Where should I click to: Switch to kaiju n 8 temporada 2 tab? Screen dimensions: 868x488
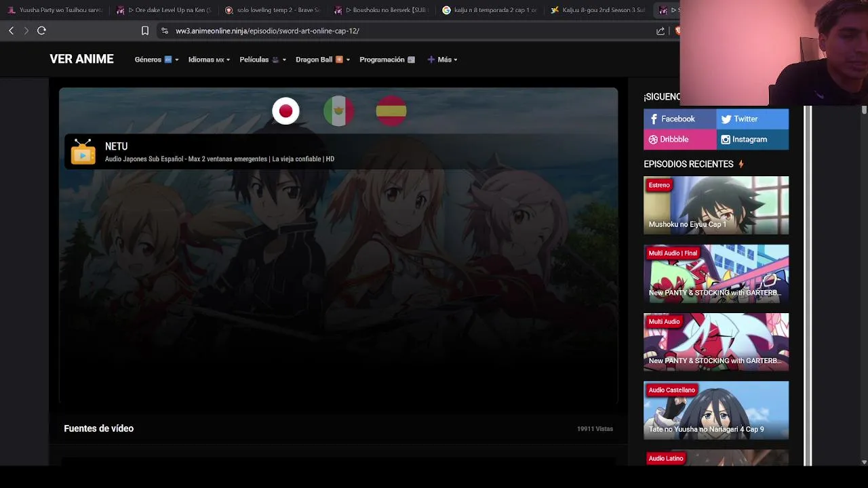(x=490, y=10)
